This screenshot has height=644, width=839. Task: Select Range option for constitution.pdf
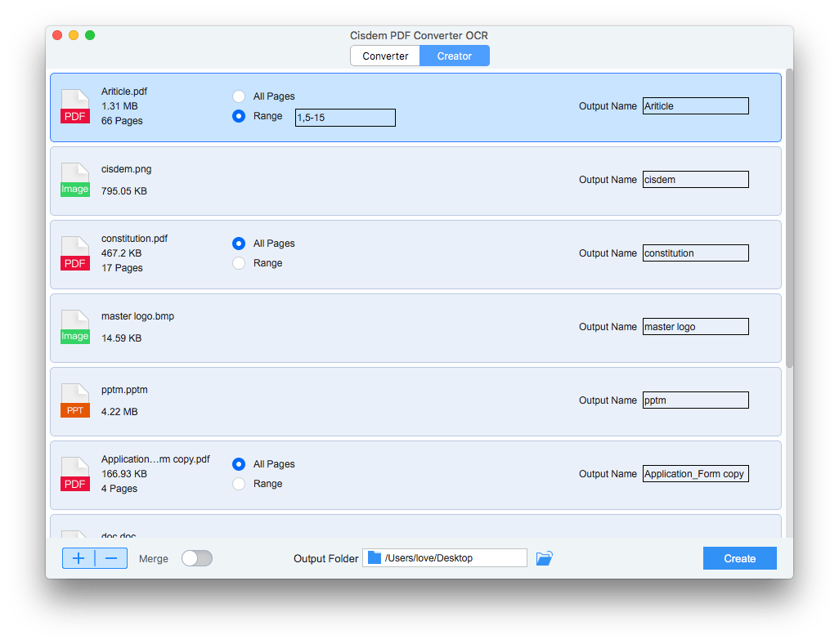click(x=239, y=263)
